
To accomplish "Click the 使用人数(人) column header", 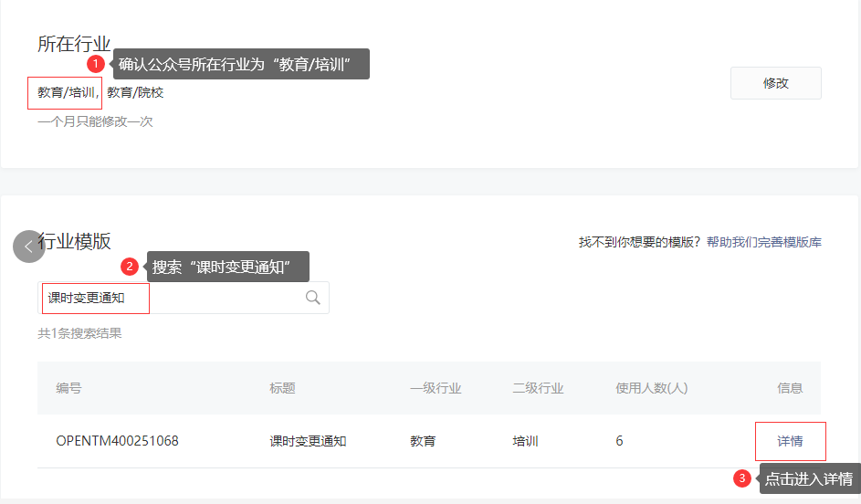I will 651,388.
